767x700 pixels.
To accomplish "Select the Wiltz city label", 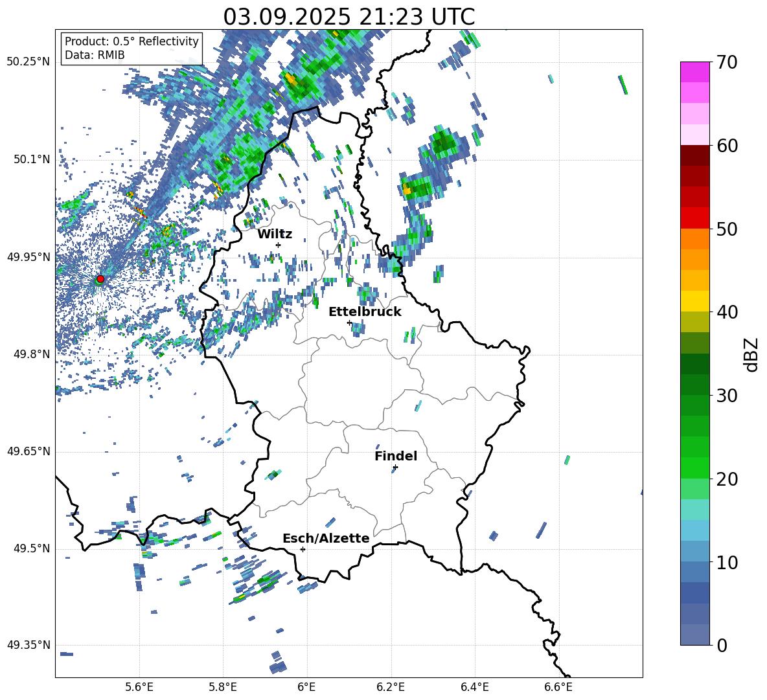I will click(x=275, y=234).
